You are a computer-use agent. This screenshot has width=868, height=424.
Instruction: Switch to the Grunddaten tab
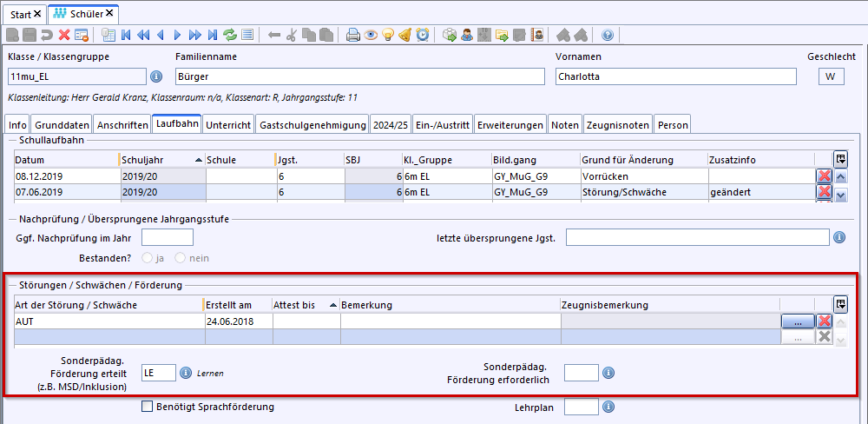pyautogui.click(x=62, y=125)
